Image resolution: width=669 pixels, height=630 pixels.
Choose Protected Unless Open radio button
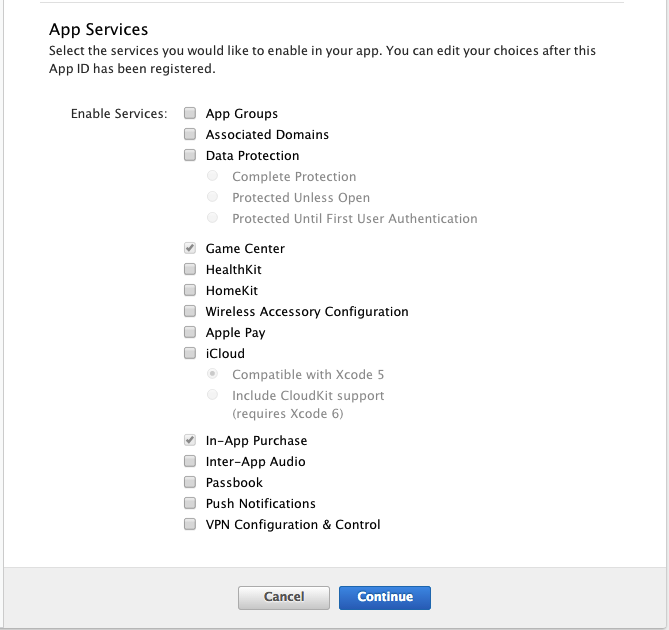[212, 197]
